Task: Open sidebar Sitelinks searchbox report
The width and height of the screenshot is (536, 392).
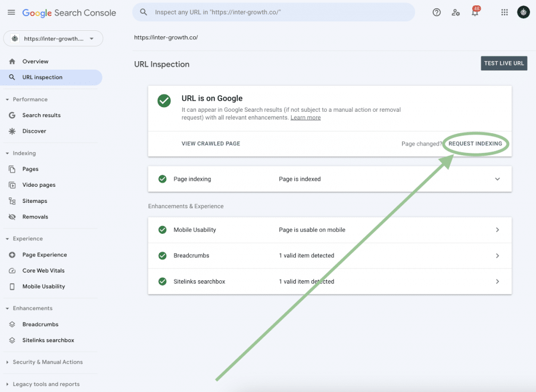Action: (x=48, y=340)
